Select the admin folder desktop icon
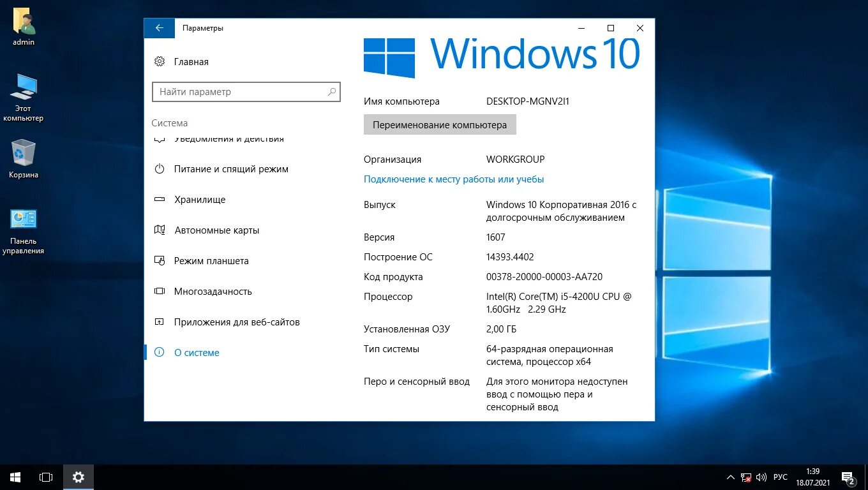This screenshot has height=490, width=868. click(x=24, y=27)
